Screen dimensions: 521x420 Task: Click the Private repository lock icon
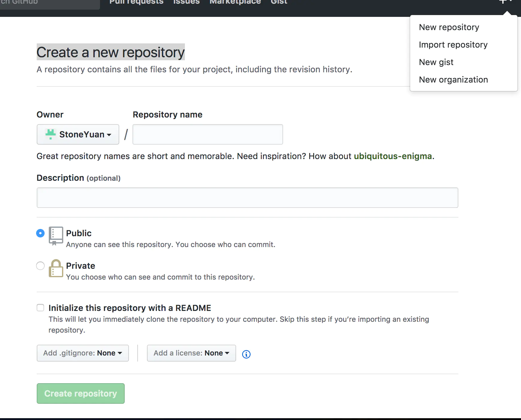tap(56, 268)
